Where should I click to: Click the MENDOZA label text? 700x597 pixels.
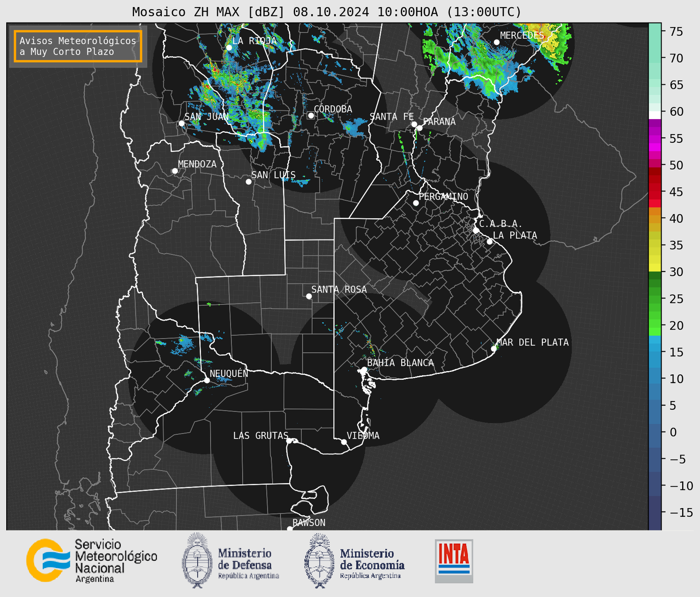coord(197,164)
